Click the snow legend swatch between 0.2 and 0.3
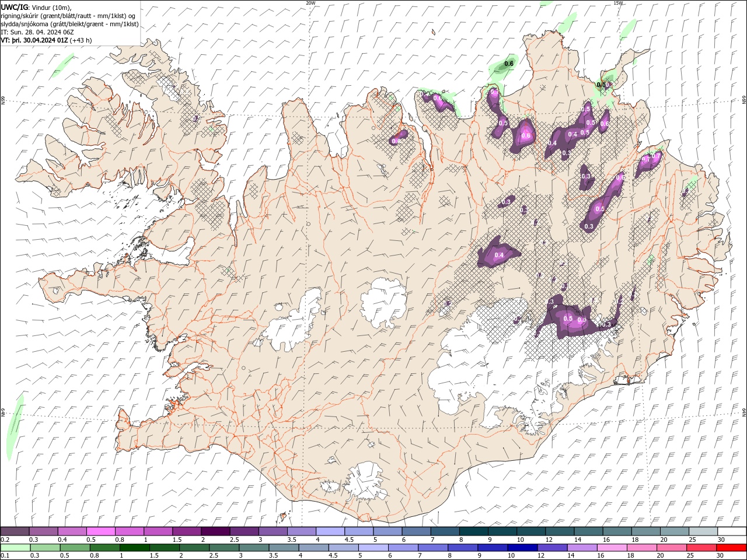 15,531
